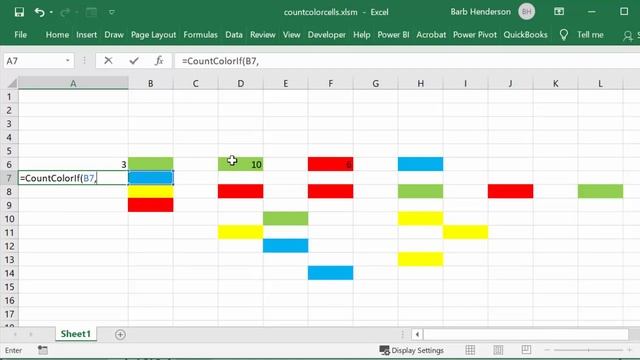The height and width of the screenshot is (360, 640).
Task: Open the Undo history dropdown arrow
Action: click(51, 12)
